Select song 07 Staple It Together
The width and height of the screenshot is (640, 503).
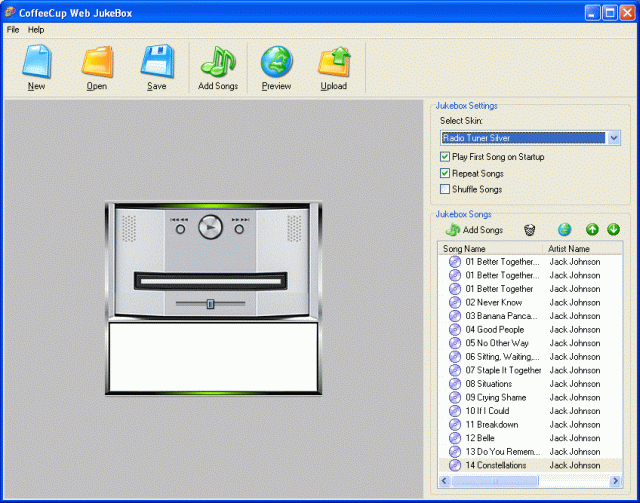click(503, 370)
